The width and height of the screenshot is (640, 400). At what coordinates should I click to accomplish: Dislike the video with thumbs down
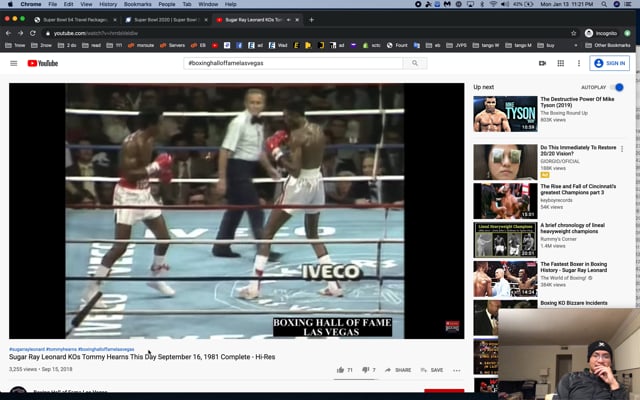click(366, 370)
